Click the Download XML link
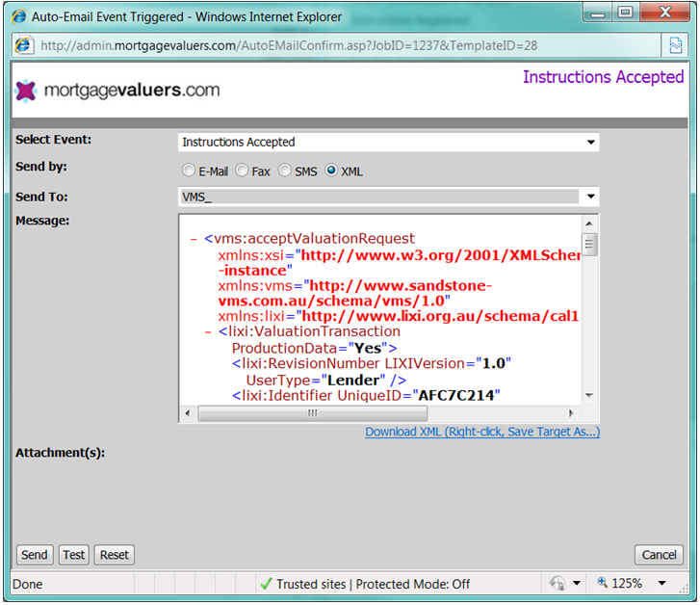The image size is (700, 605). pyautogui.click(x=482, y=432)
